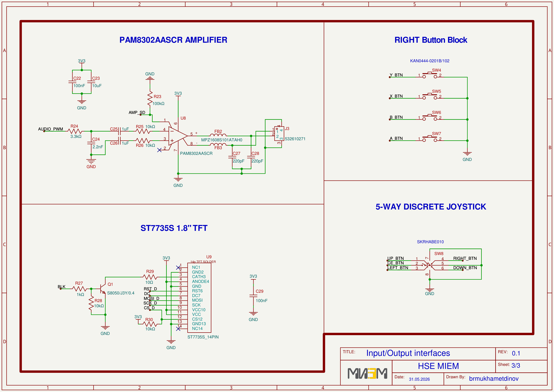Viewport: 554px width, 392px height.
Task: Click the SW8 joystick switch symbol
Action: pyautogui.click(x=429, y=265)
